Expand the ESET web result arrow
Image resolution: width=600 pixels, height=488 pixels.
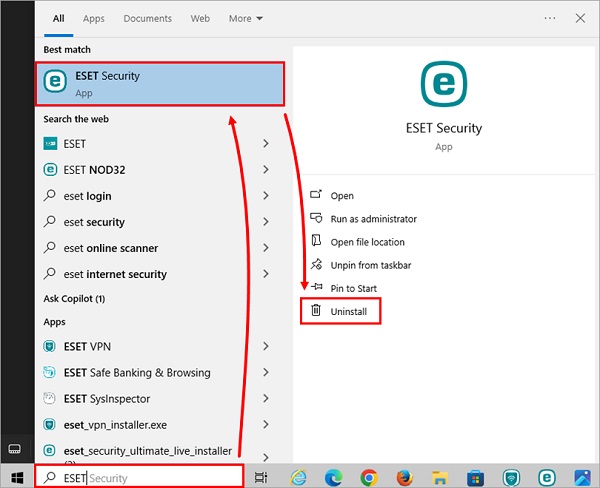pos(266,144)
